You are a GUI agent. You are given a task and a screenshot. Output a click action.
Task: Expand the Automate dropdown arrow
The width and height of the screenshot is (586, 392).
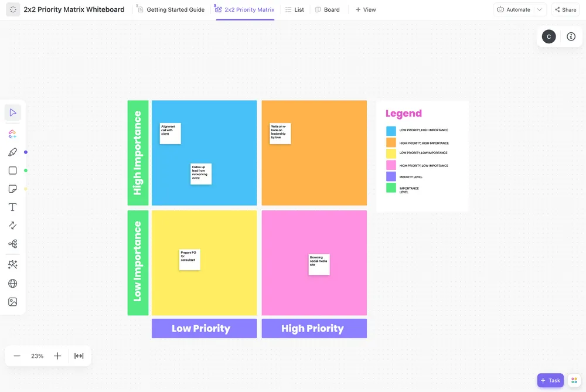(x=540, y=10)
